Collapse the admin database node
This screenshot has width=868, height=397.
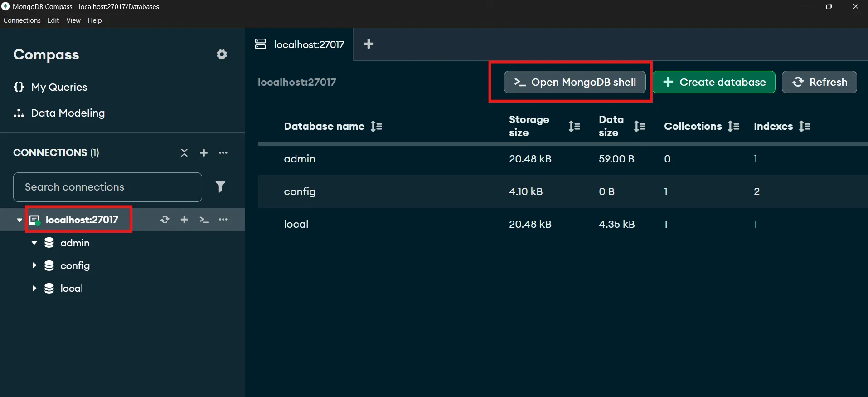tap(34, 243)
